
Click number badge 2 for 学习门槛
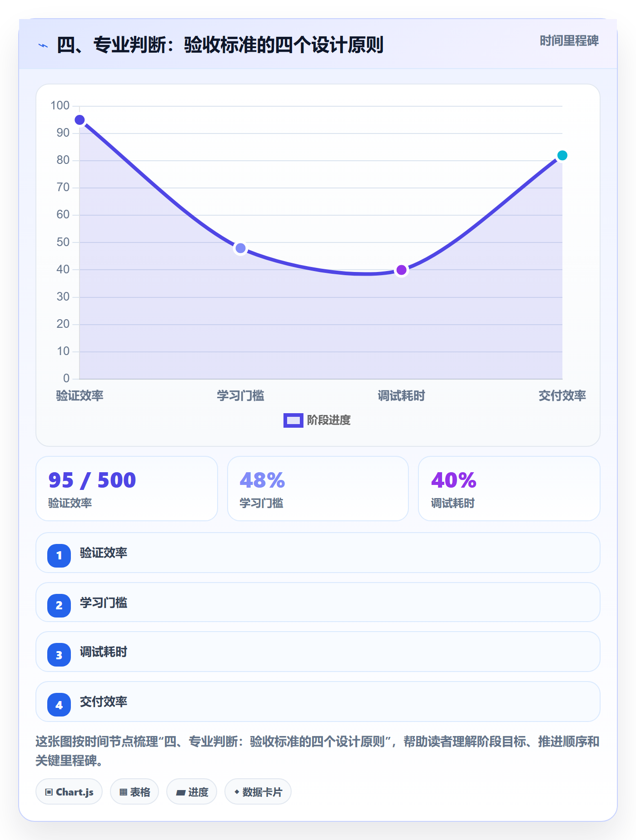click(59, 605)
